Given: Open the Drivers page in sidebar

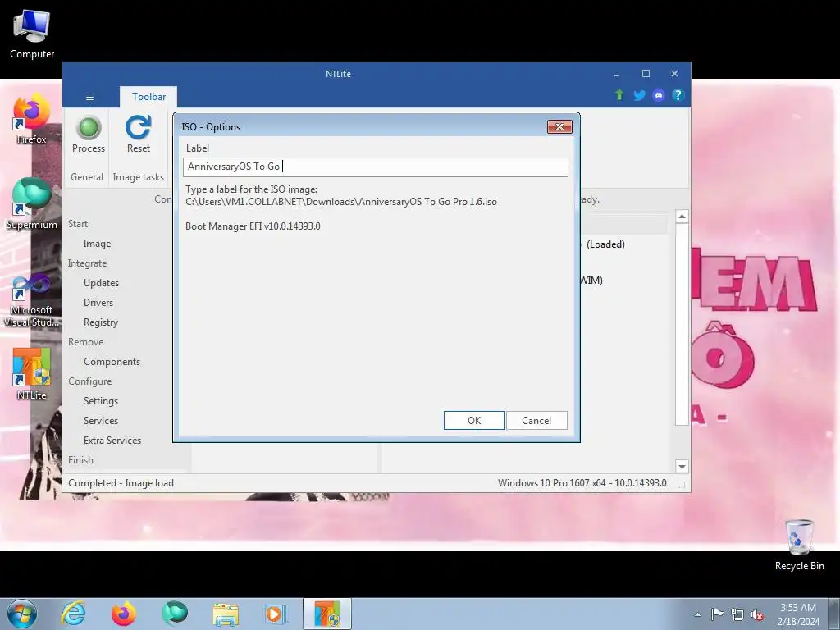Looking at the screenshot, I should click(x=98, y=303).
